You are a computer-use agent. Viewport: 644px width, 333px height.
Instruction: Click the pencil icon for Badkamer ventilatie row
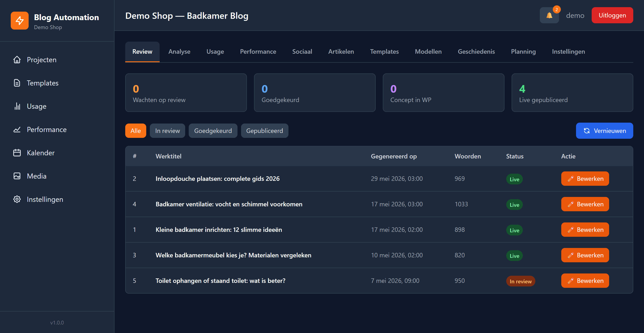[x=570, y=204]
